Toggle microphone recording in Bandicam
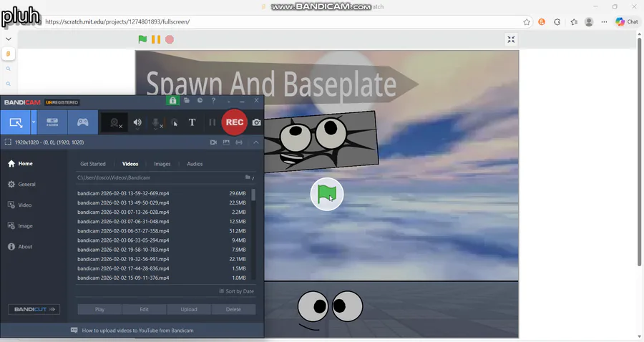The width and height of the screenshot is (644, 342). (156, 123)
